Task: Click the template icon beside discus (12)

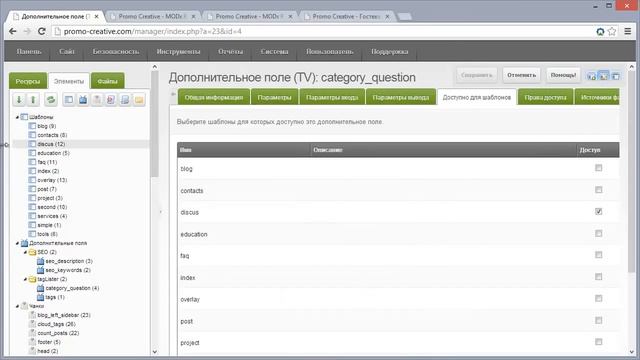Action: (32, 144)
